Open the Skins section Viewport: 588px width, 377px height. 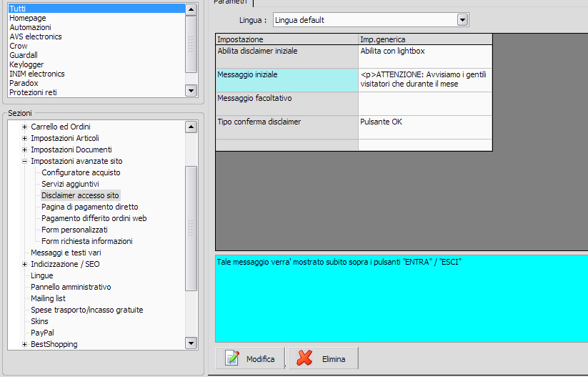(39, 321)
